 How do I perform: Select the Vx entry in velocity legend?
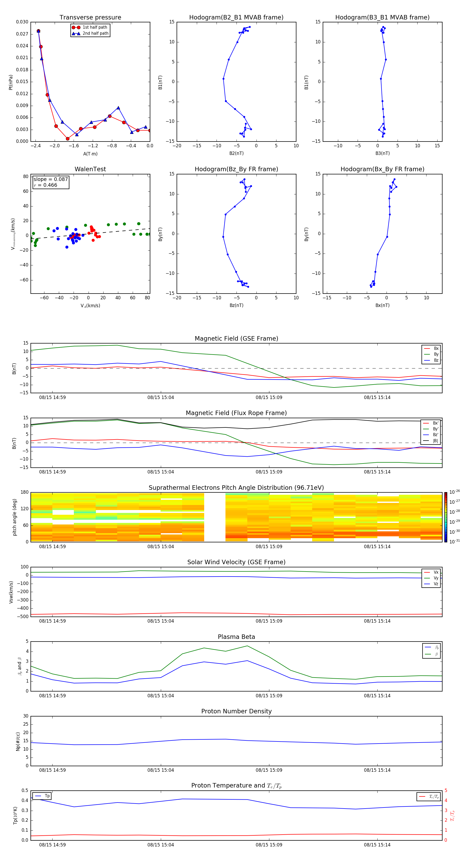pyautogui.click(x=431, y=572)
